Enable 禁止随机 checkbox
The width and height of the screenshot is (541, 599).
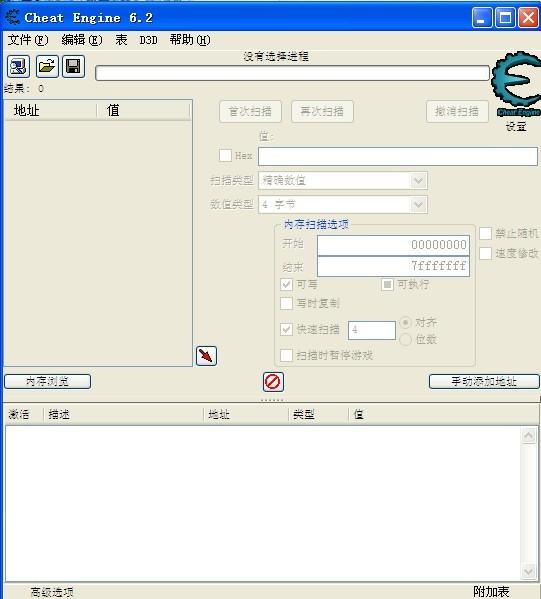click(x=485, y=233)
